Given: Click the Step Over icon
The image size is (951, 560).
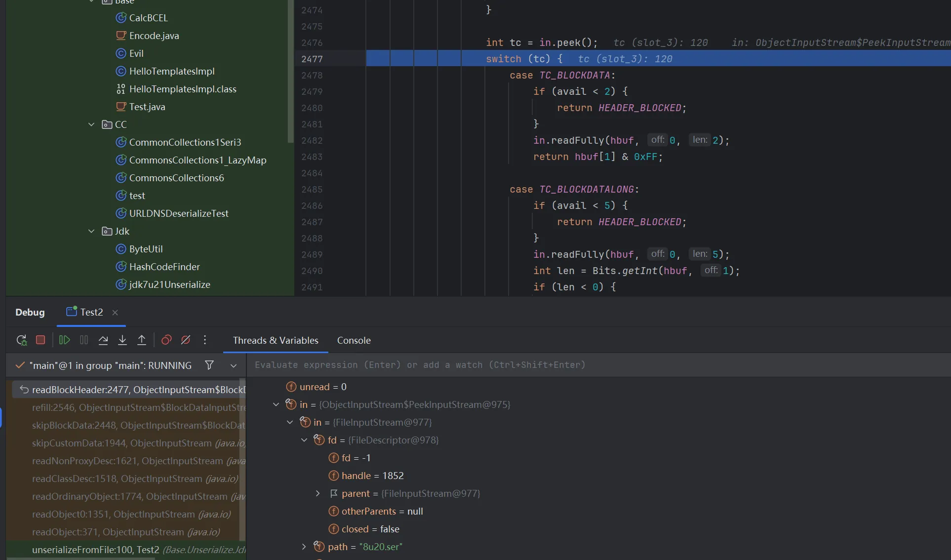Looking at the screenshot, I should tap(103, 340).
